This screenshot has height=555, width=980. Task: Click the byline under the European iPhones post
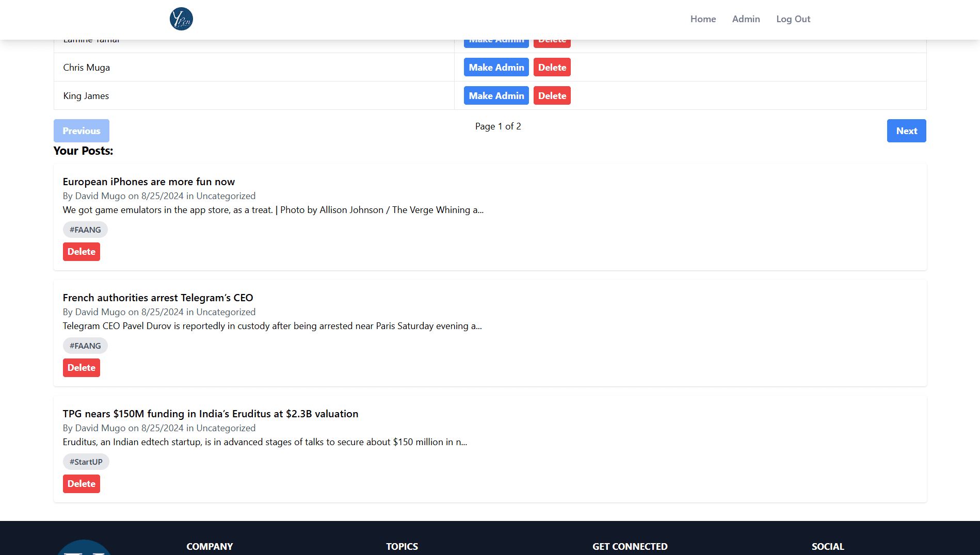(x=159, y=196)
